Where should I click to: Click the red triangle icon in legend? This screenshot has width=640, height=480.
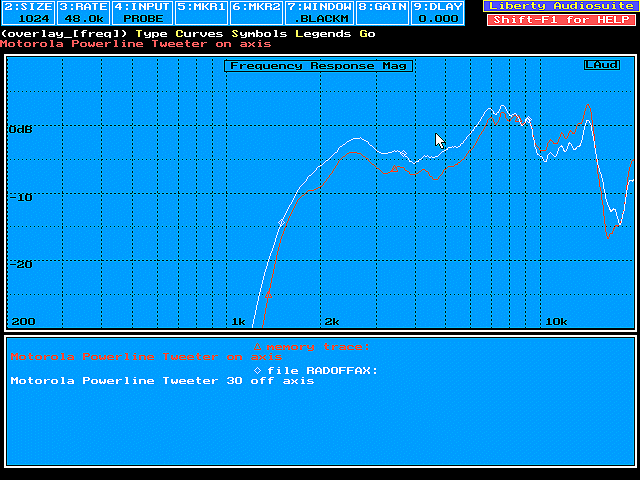pyautogui.click(x=257, y=347)
